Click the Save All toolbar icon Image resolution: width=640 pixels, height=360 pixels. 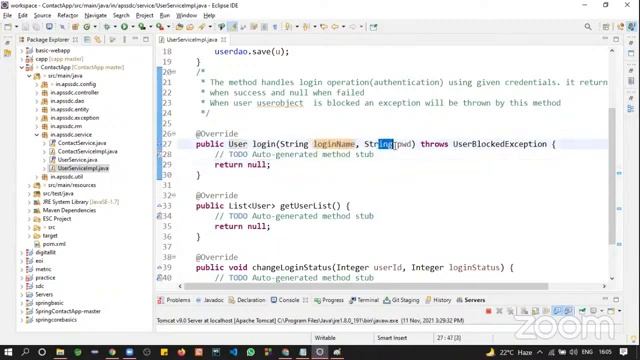(36, 27)
